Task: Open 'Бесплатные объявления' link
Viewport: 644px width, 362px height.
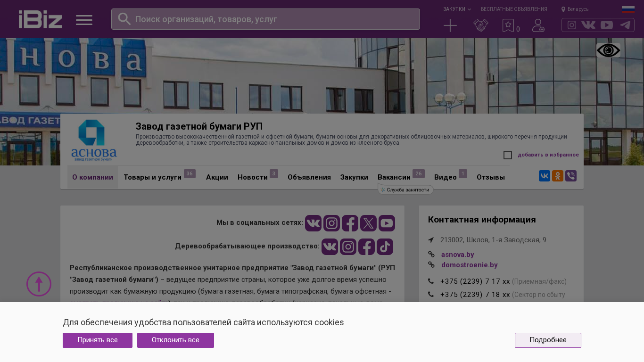Action: point(514,9)
